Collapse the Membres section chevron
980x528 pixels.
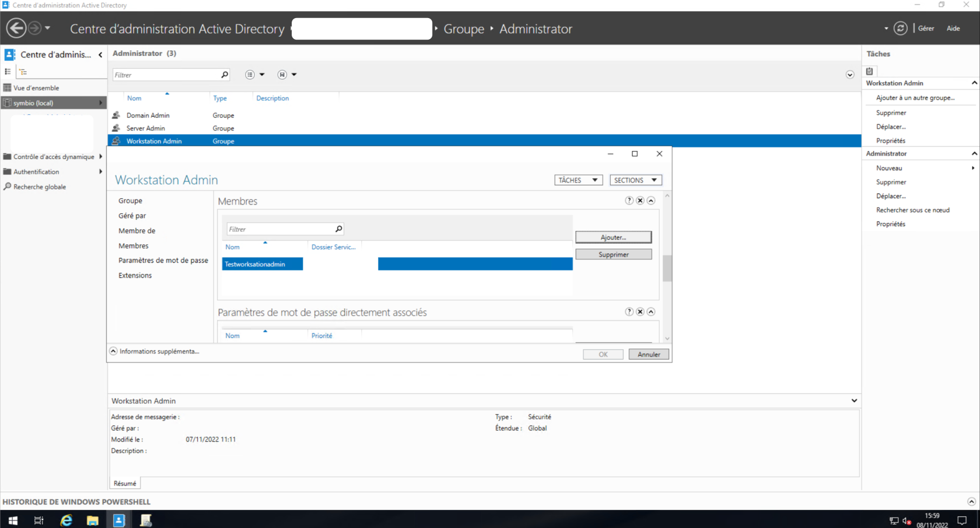651,200
